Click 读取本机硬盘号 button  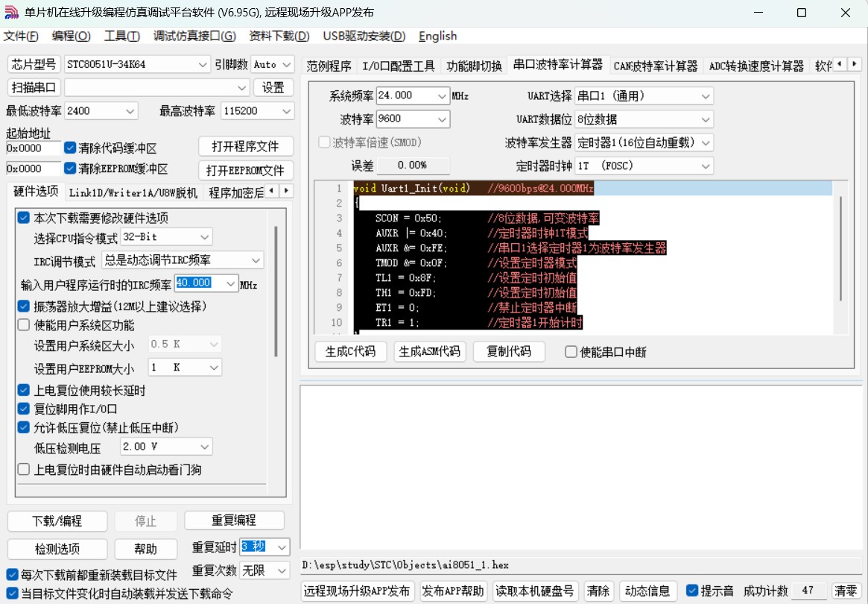tap(535, 591)
